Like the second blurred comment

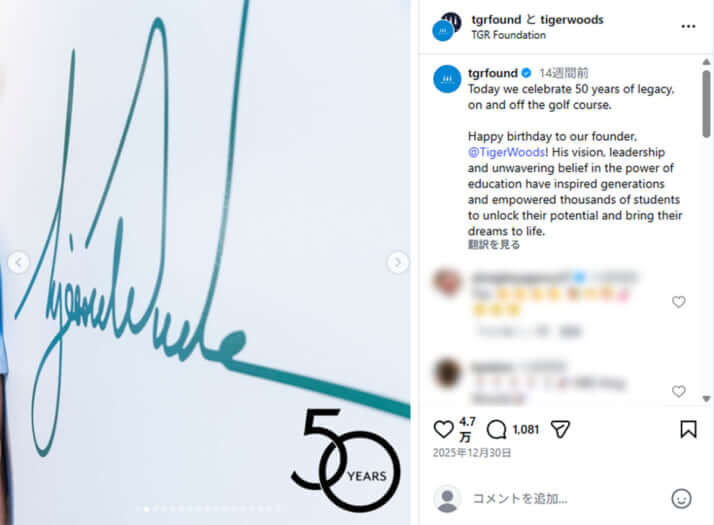[x=678, y=391]
